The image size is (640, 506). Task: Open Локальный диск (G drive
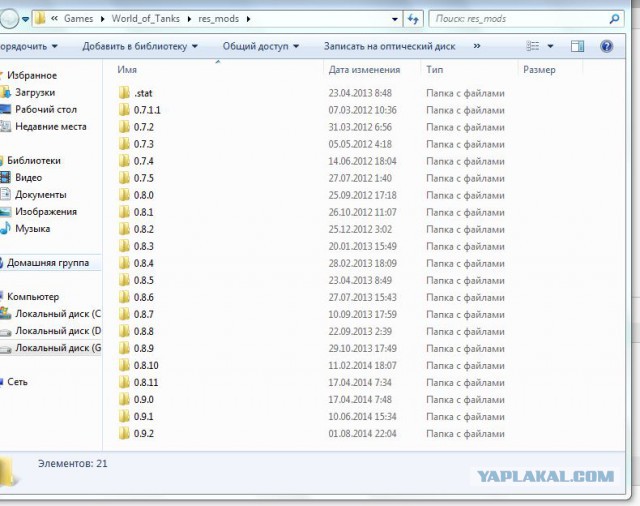pyautogui.click(x=58, y=348)
